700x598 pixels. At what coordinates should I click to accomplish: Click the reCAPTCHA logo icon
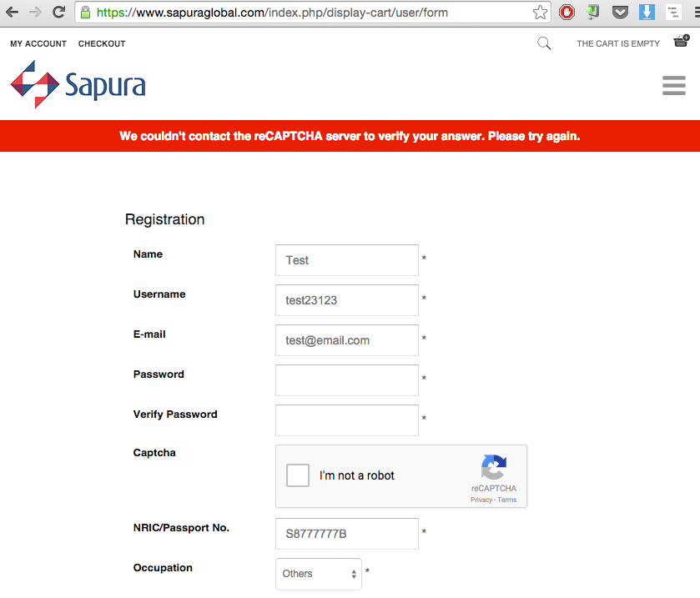pos(493,467)
